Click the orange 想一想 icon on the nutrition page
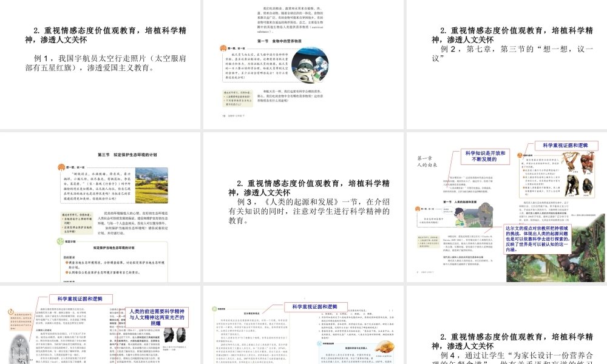The image size is (607, 364). point(223,49)
